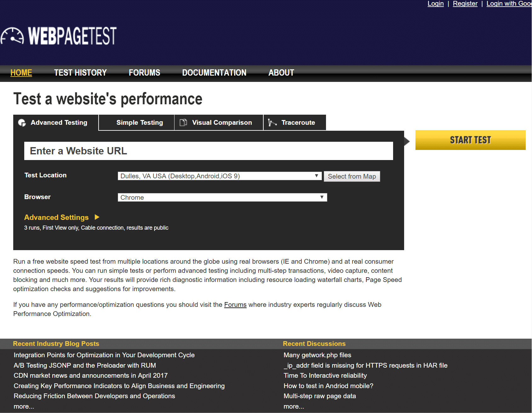Click the Login with Google link
Screen dimensions: 532x413
508,3
